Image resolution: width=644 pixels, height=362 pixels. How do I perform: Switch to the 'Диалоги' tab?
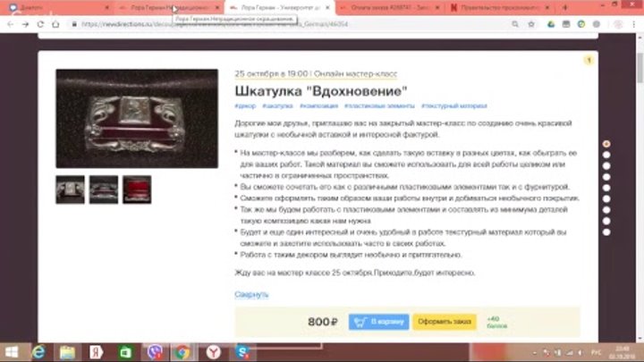point(57,7)
